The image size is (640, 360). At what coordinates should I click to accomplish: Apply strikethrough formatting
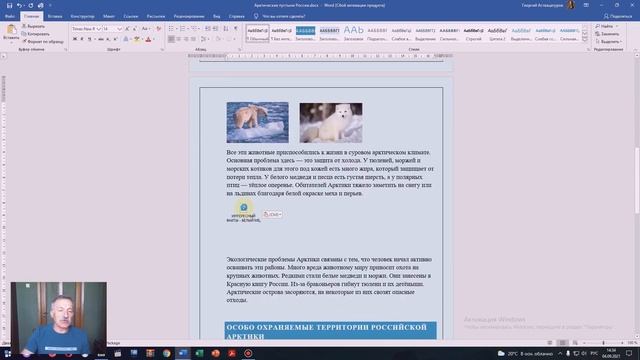tap(101, 39)
